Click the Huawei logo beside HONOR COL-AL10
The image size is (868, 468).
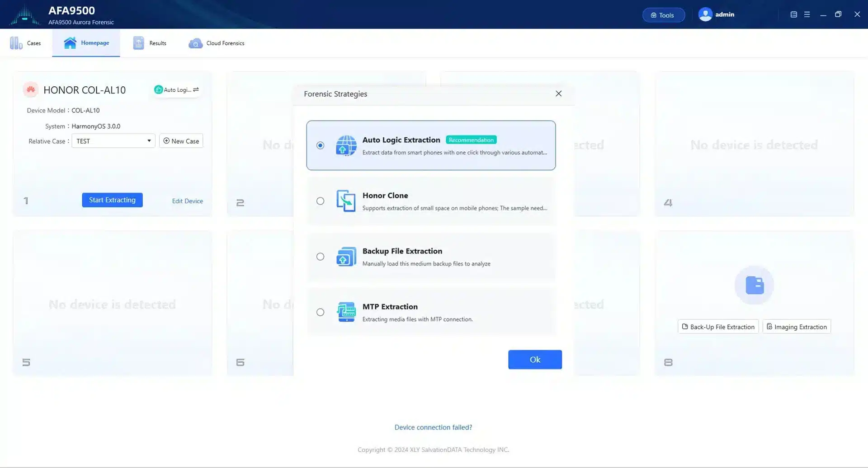tap(31, 89)
